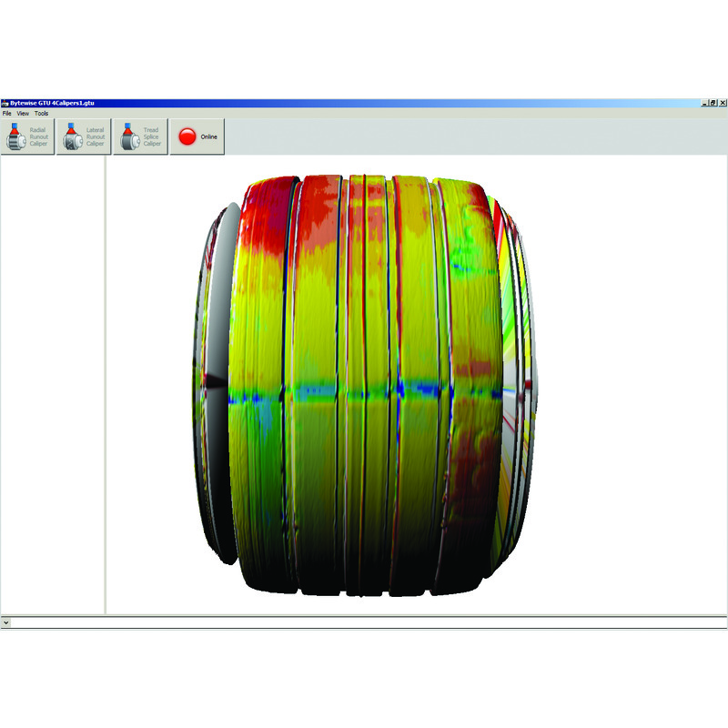This screenshot has width=728, height=728.
Task: Open the File menu
Action: click(x=6, y=114)
